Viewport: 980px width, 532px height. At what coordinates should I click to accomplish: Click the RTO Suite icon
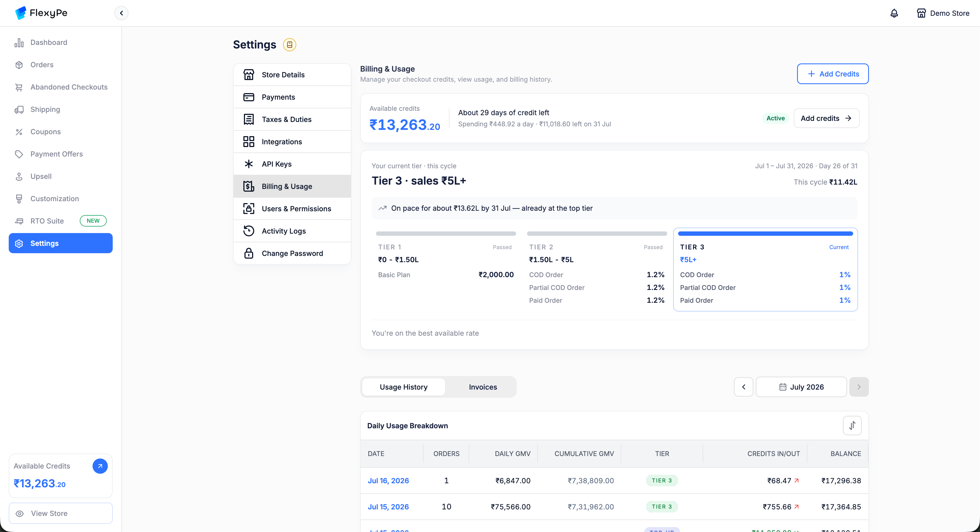[x=19, y=221]
